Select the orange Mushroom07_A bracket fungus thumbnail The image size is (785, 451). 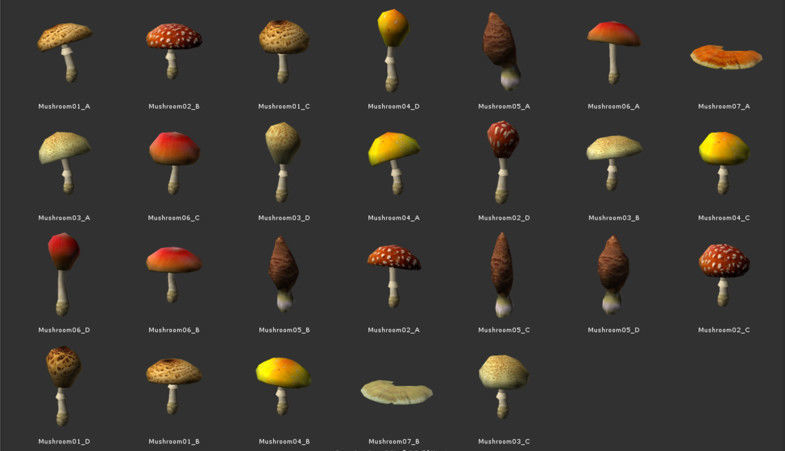pyautogui.click(x=726, y=57)
